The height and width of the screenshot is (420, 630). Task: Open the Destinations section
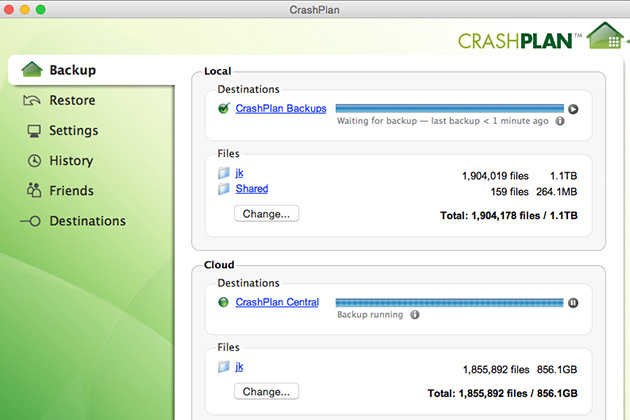(x=88, y=221)
